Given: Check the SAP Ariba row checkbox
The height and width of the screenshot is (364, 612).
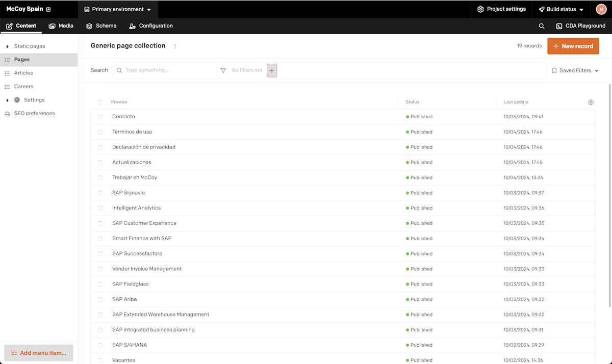Looking at the screenshot, I should tap(100, 299).
